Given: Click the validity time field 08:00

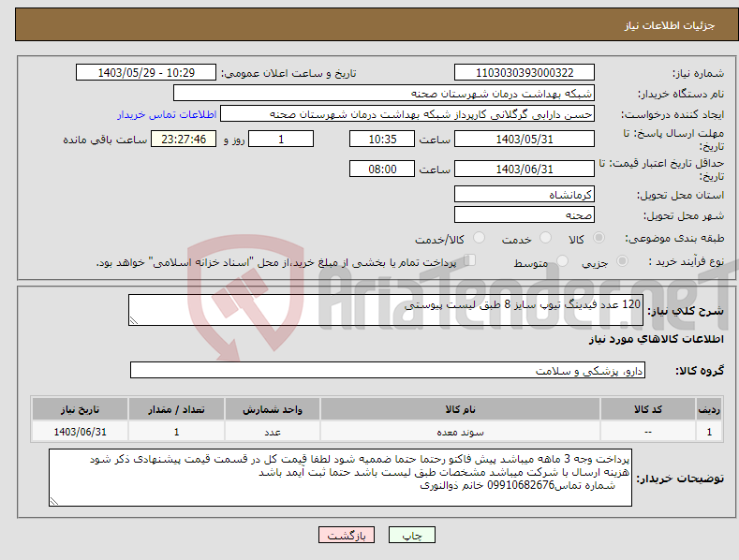Looking at the screenshot, I should click(382, 169).
